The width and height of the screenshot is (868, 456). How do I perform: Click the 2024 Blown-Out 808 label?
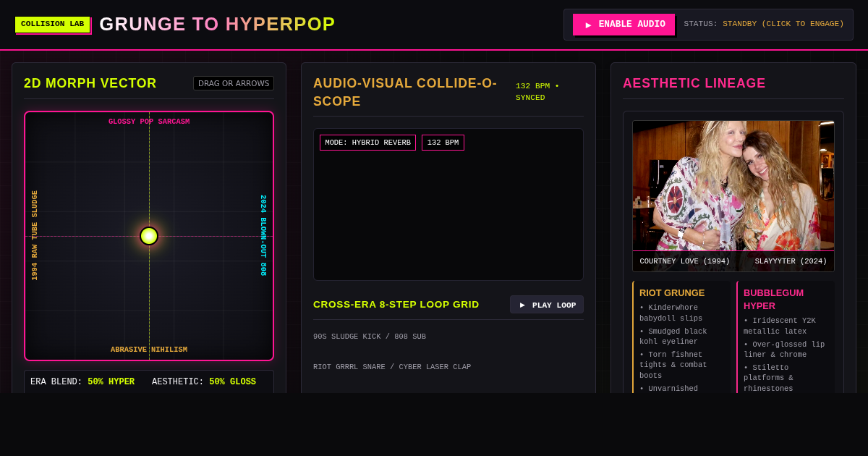tap(263, 236)
